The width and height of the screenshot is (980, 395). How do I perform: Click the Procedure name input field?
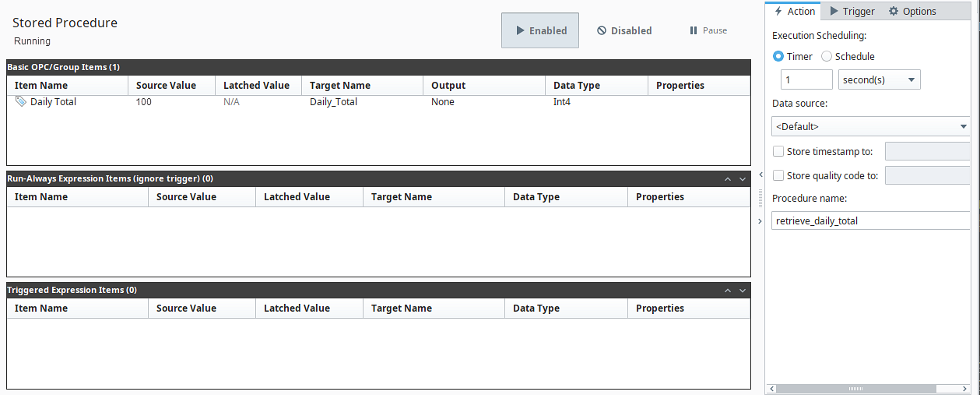870,221
